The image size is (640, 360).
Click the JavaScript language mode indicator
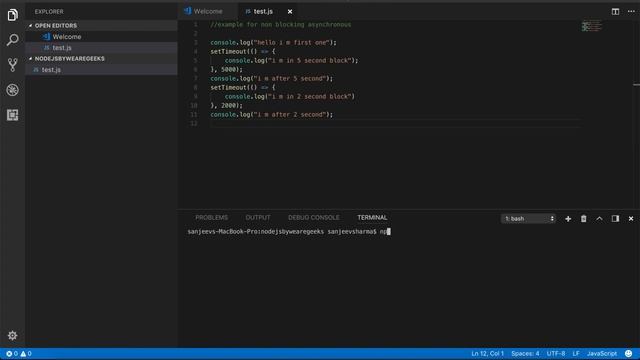click(x=602, y=353)
